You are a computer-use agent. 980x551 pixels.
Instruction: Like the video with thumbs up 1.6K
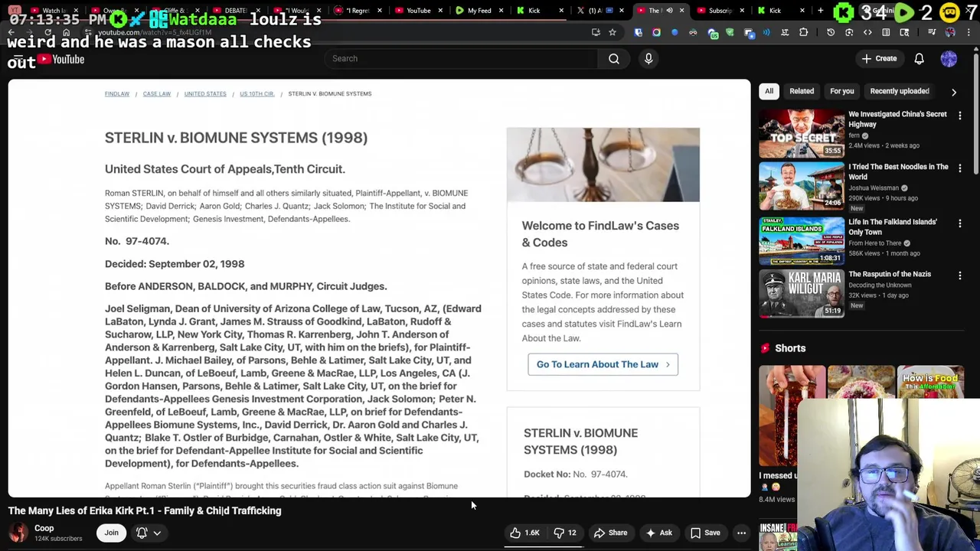[525, 533]
